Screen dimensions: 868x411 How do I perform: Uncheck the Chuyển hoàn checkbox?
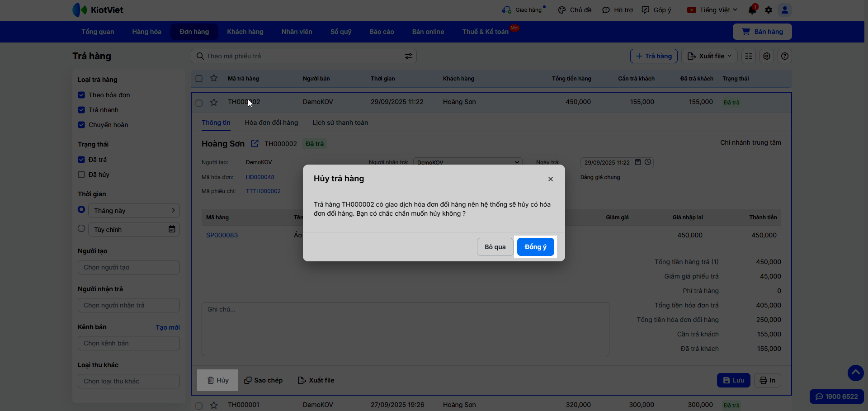81,125
